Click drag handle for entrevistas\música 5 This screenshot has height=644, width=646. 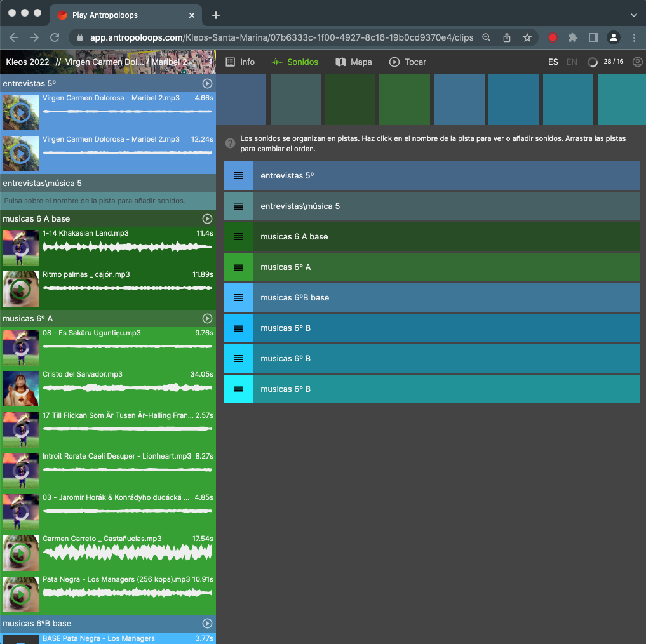(x=238, y=206)
